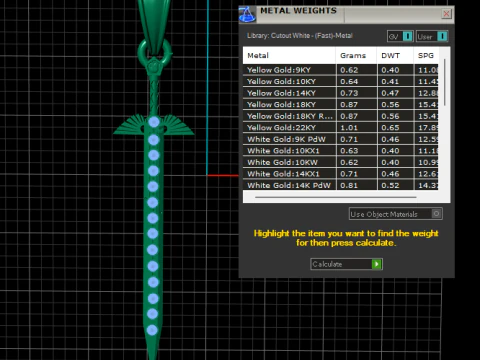Select the Yellow Gold:22KY row
The image size is (480, 360).
(341, 128)
